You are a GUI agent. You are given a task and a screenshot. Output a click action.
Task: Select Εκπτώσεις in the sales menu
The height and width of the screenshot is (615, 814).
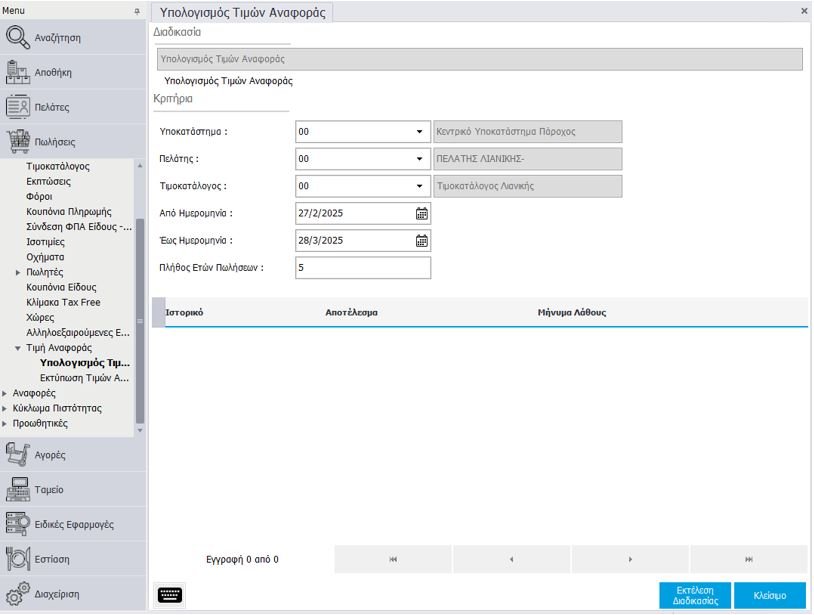point(48,182)
